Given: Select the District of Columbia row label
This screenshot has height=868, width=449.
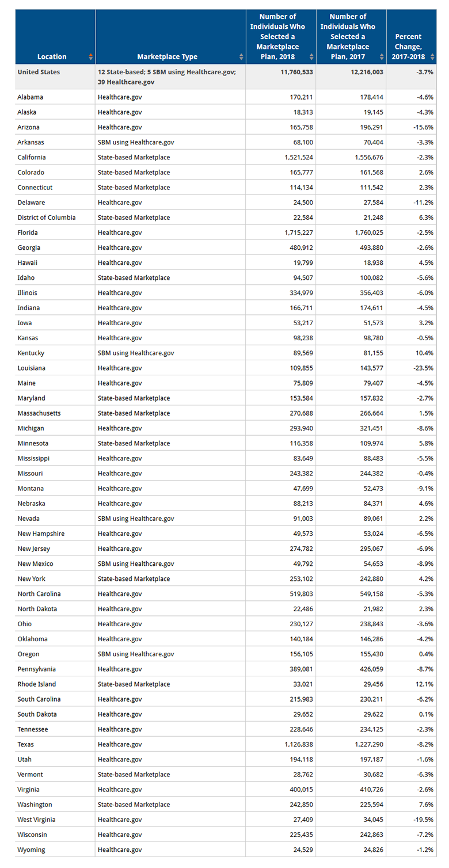Looking at the screenshot, I should click(47, 218).
